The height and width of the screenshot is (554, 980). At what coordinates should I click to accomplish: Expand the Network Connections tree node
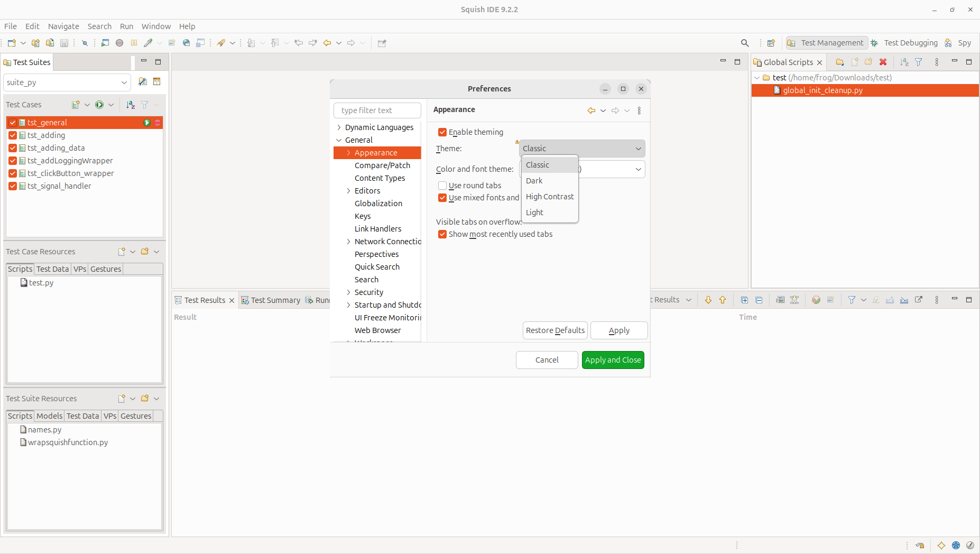(348, 242)
